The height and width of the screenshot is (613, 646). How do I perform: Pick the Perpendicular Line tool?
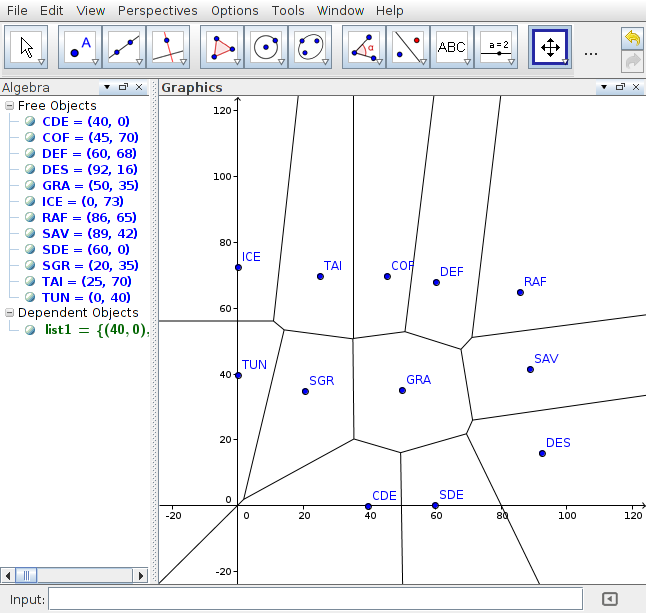tap(168, 47)
